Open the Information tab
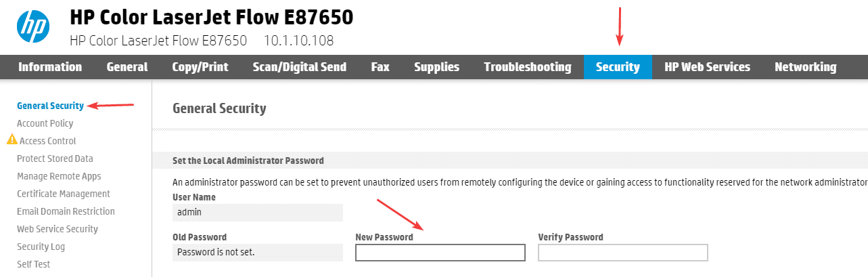 [x=50, y=67]
